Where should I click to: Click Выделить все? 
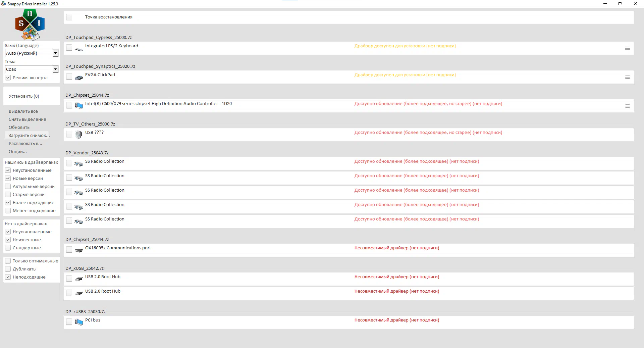23,111
